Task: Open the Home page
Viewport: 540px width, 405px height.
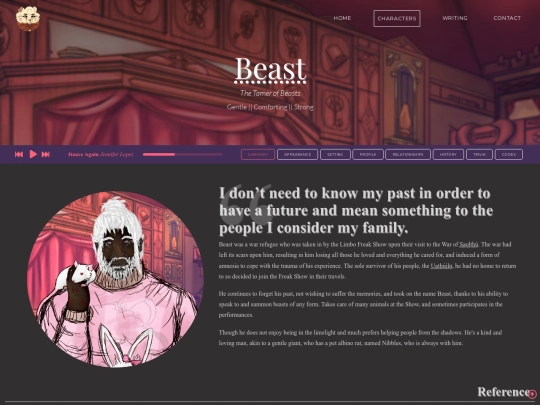Action: 342,18
